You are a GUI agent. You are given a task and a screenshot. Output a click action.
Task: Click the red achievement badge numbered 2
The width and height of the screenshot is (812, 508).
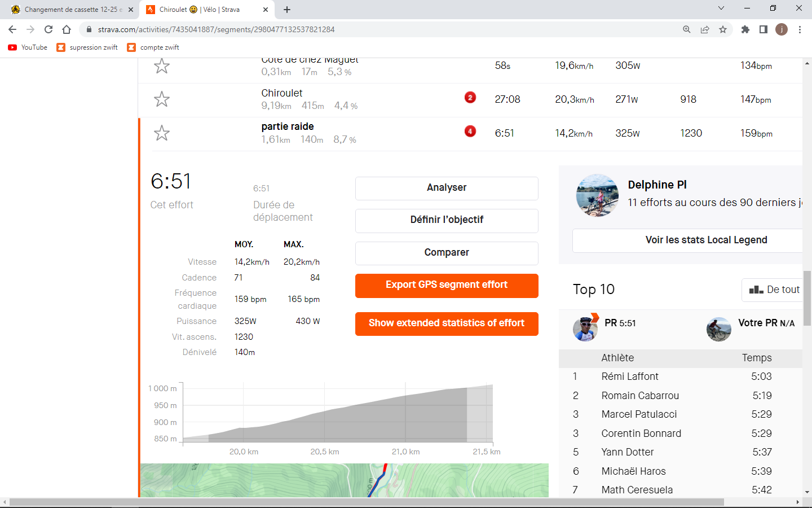coord(470,98)
